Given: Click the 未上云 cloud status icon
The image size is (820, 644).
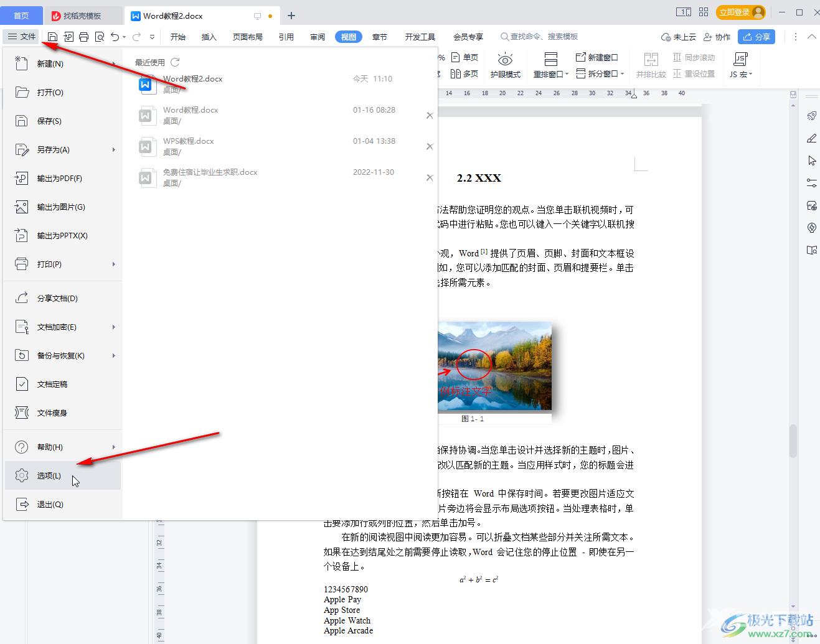Looking at the screenshot, I should click(x=679, y=37).
